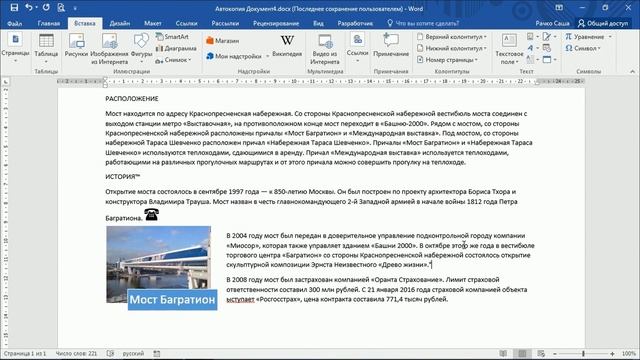The image size is (640, 360).
Task: Check spelling status icon in the status bar
Action: click(110, 353)
